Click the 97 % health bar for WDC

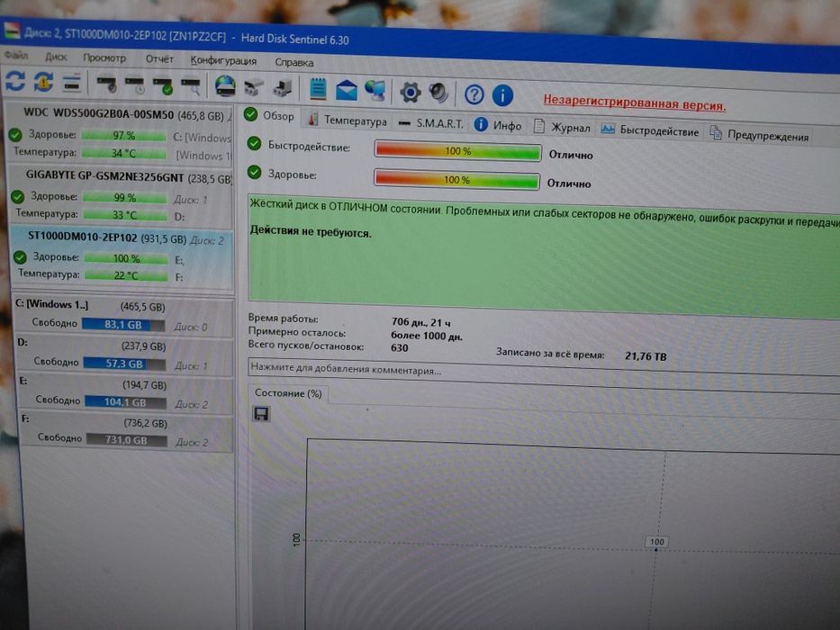point(123,136)
